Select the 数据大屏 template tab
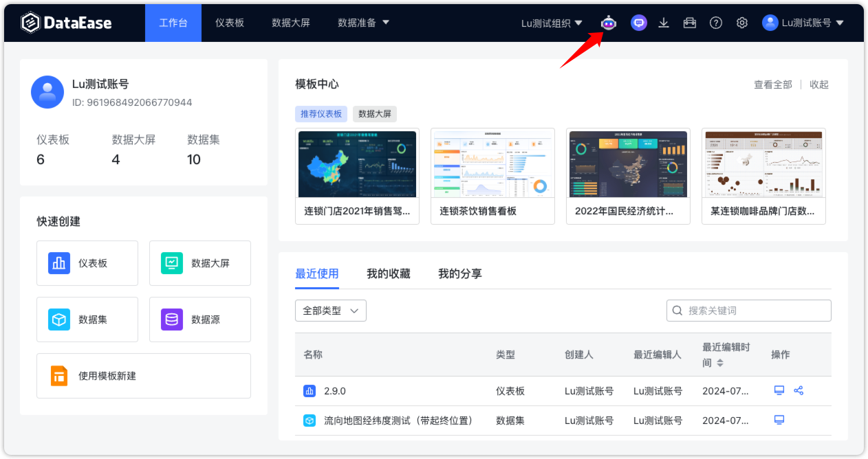868x459 pixels. (x=376, y=113)
